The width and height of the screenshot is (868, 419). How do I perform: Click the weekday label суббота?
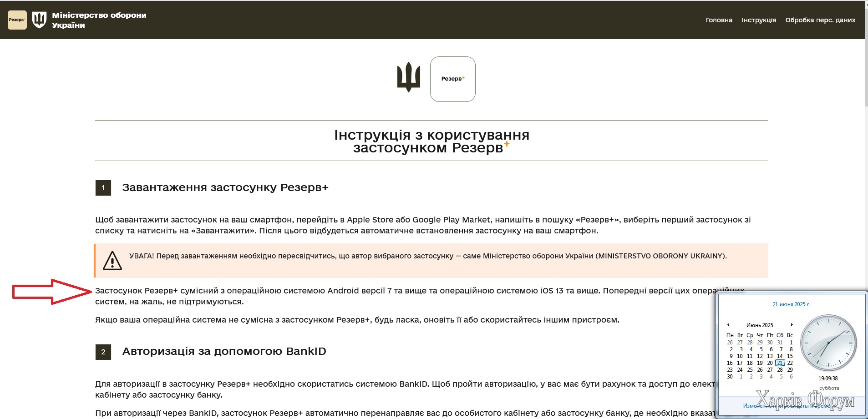tap(829, 388)
